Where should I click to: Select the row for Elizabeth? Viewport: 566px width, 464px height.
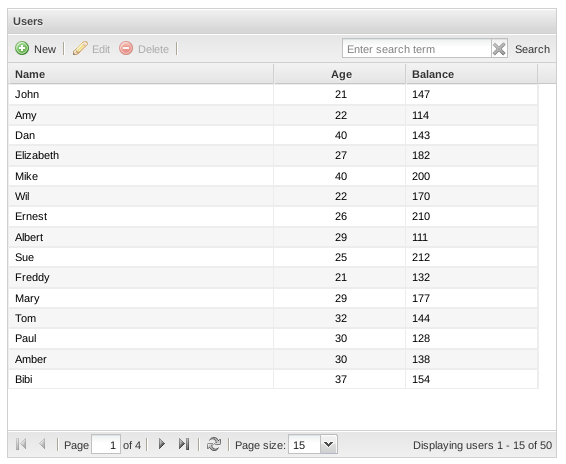pyautogui.click(x=273, y=156)
